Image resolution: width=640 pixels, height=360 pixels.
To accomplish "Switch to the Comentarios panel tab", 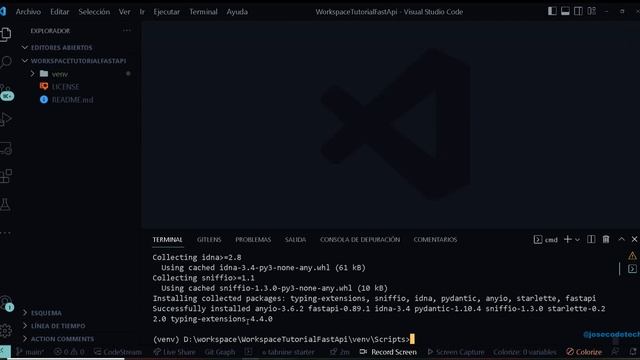I will pos(435,240).
